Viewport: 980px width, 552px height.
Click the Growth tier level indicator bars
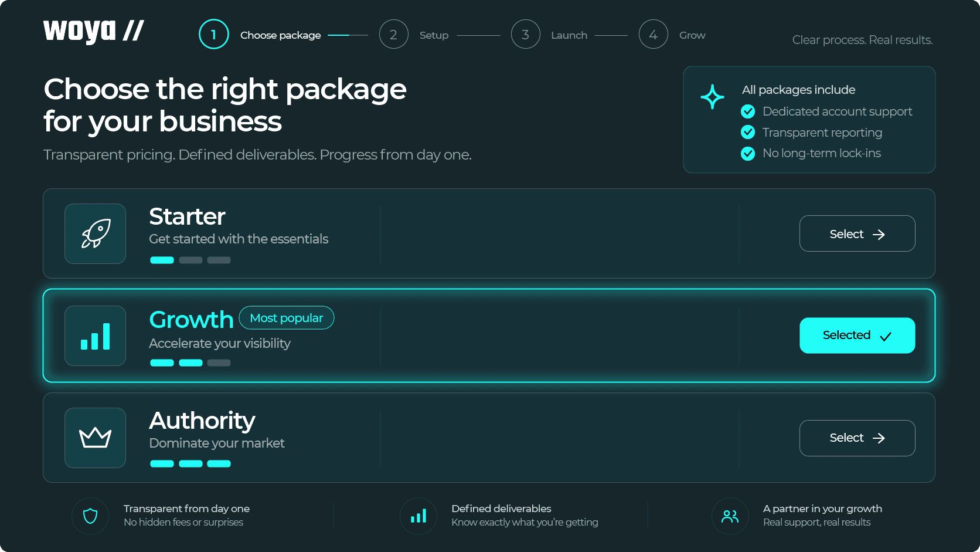190,363
